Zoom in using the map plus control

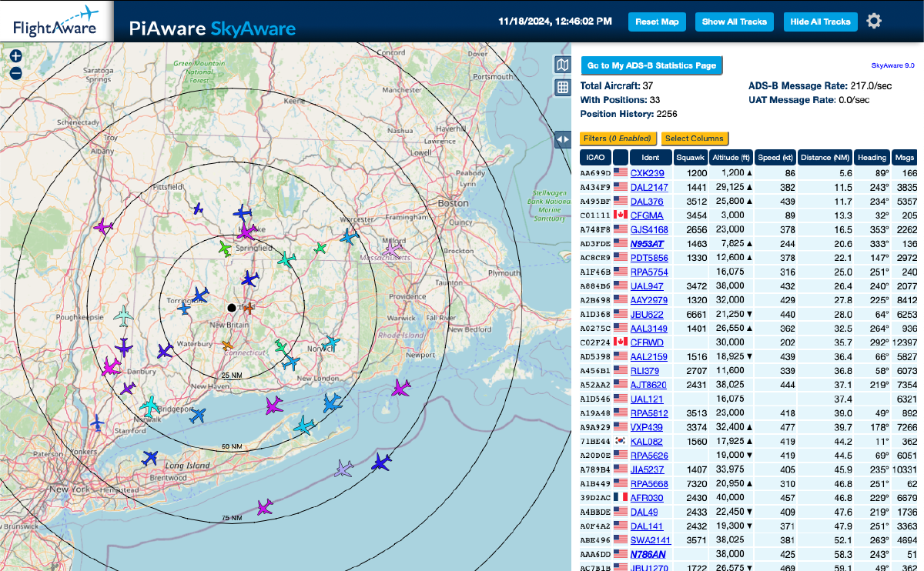(15, 56)
